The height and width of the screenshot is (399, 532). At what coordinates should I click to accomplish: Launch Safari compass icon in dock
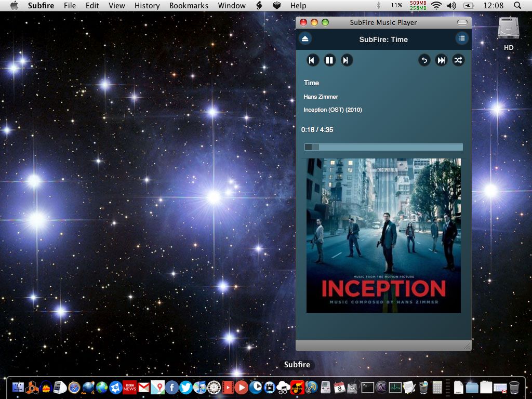click(74, 387)
